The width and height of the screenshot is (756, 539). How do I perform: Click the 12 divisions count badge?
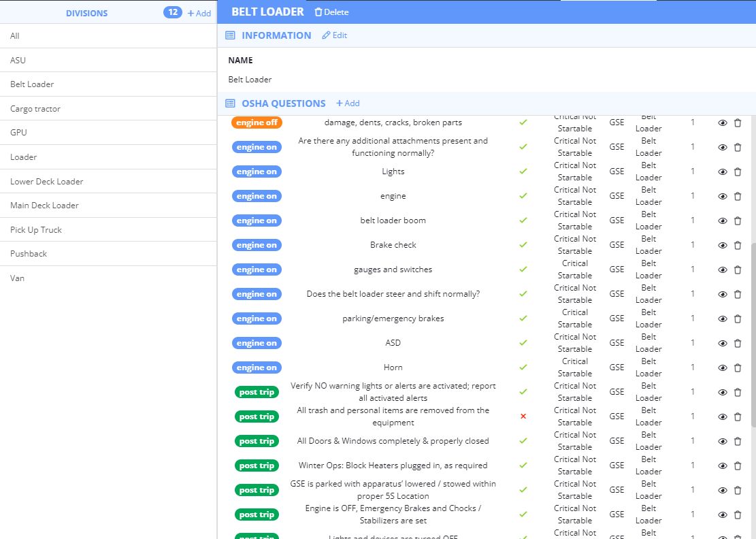171,12
